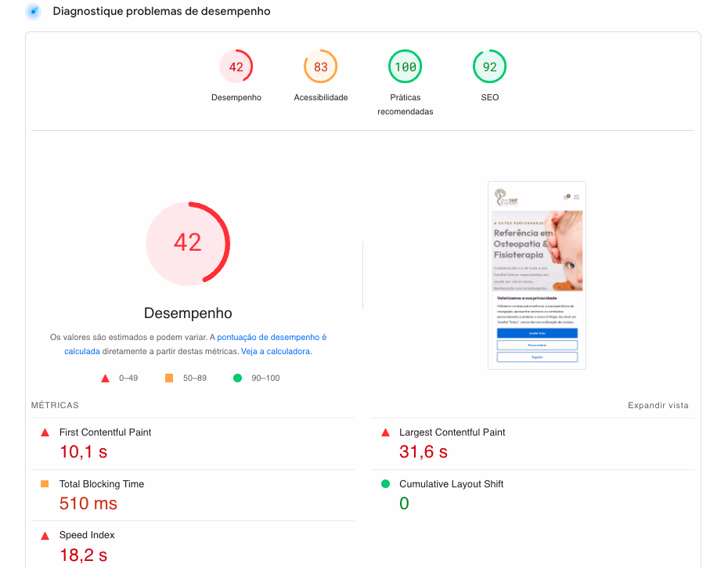This screenshot has width=728, height=568.
Task: Click the red triangle beside First Contentful Paint
Action: pyautogui.click(x=45, y=432)
